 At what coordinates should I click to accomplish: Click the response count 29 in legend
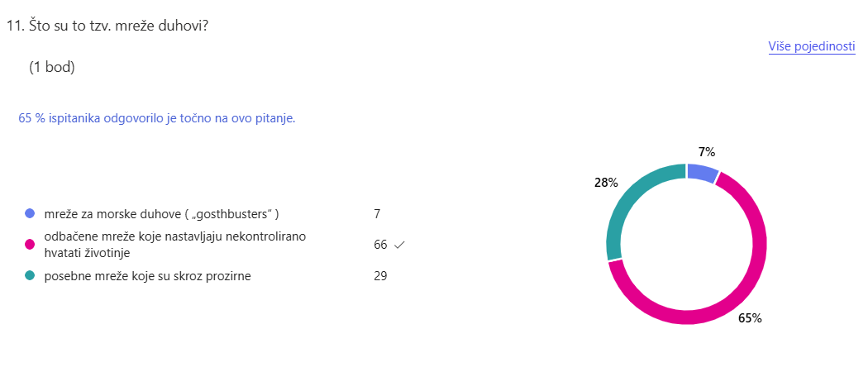click(380, 276)
